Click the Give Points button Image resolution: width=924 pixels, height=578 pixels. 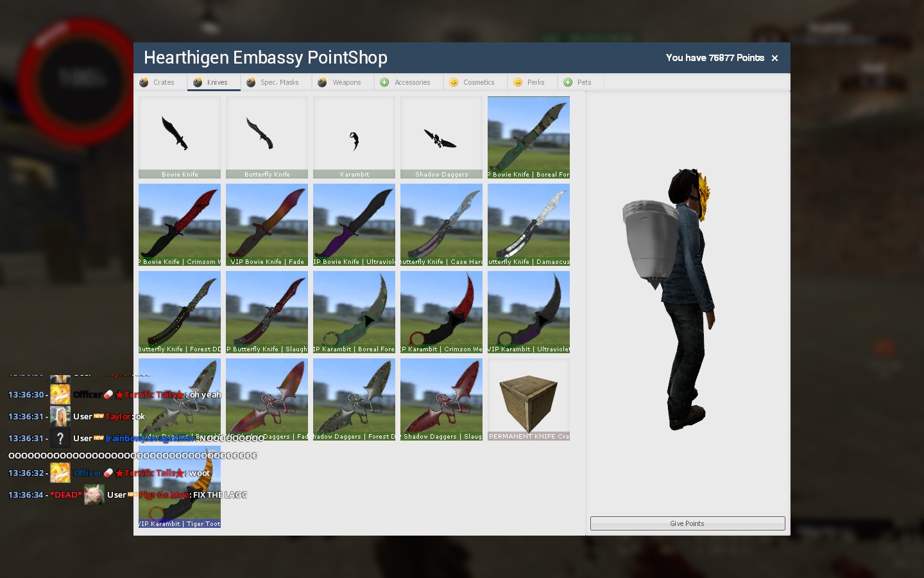[x=688, y=523]
